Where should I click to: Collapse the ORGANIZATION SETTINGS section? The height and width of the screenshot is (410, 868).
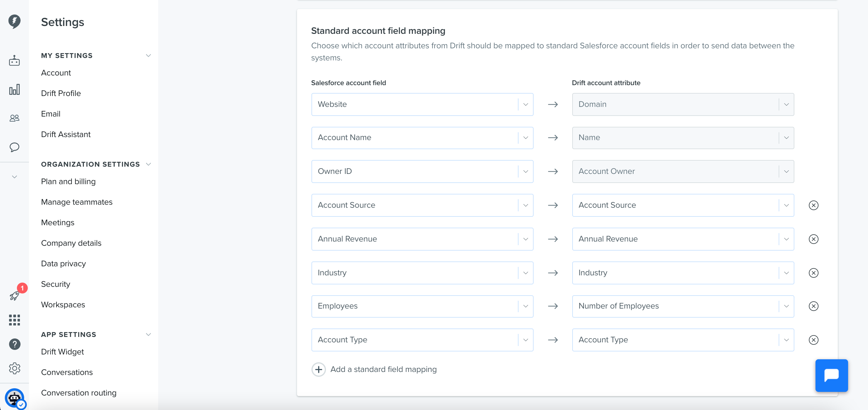148,164
